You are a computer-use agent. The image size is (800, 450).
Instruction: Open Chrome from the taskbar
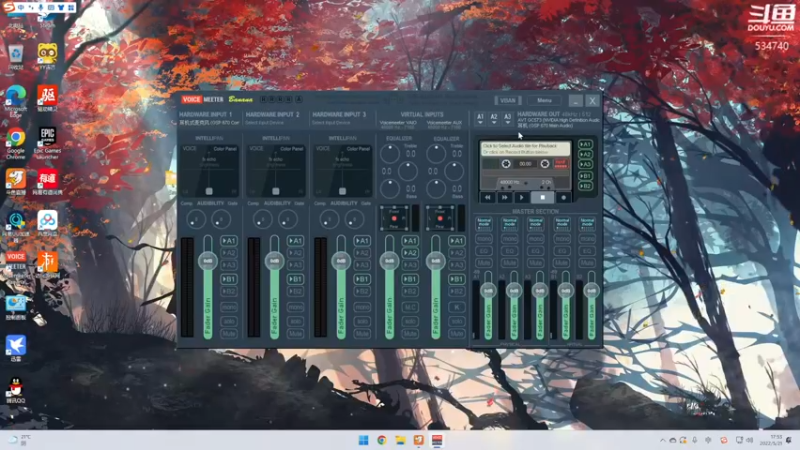(382, 440)
